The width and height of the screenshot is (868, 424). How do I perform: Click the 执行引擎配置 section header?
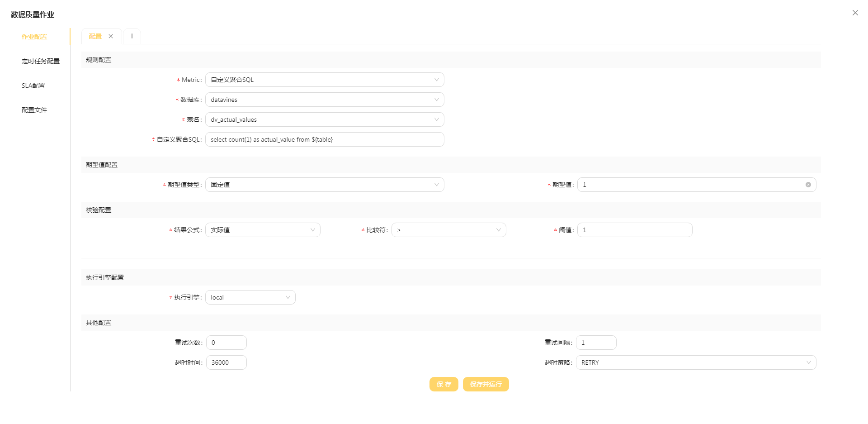[451, 277]
